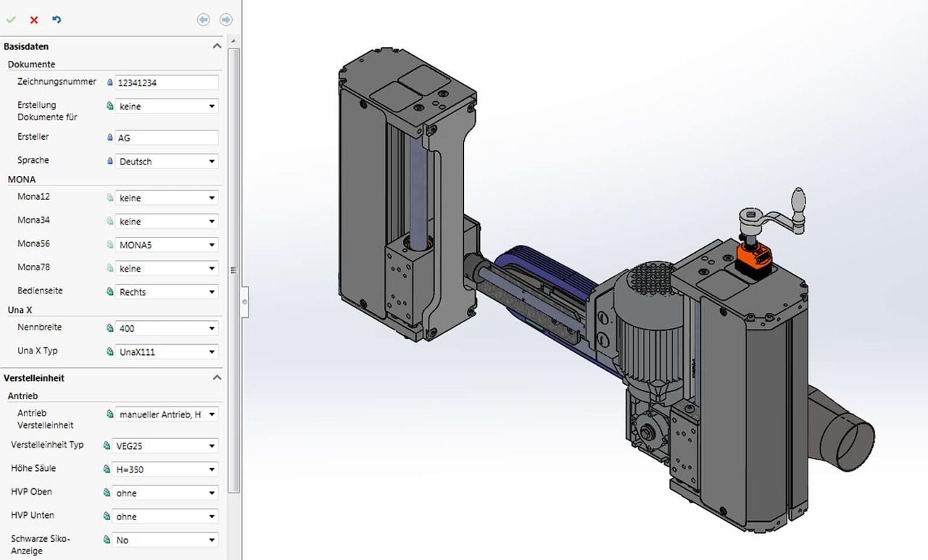Click lock icon beside Höhe Säule

107,469
